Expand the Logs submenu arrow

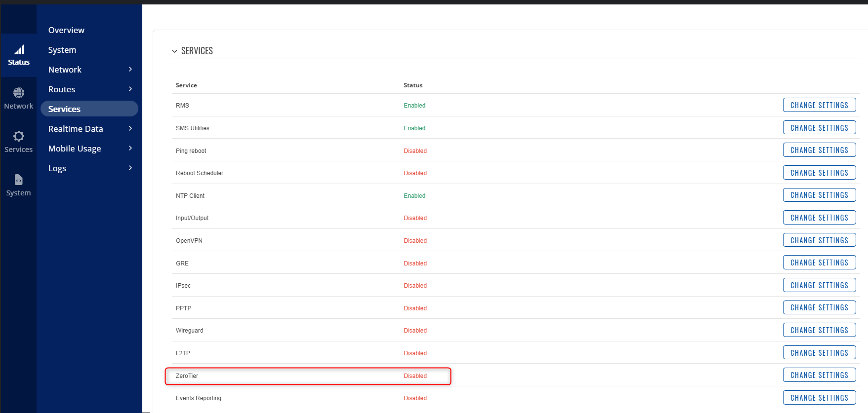130,168
